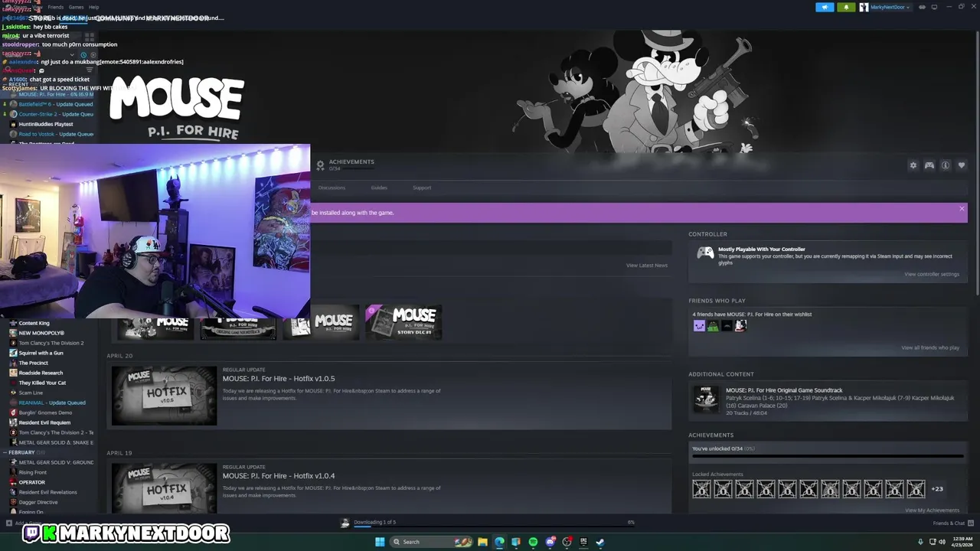Select Squirrel with a Gun in library
980x551 pixels.
point(41,353)
